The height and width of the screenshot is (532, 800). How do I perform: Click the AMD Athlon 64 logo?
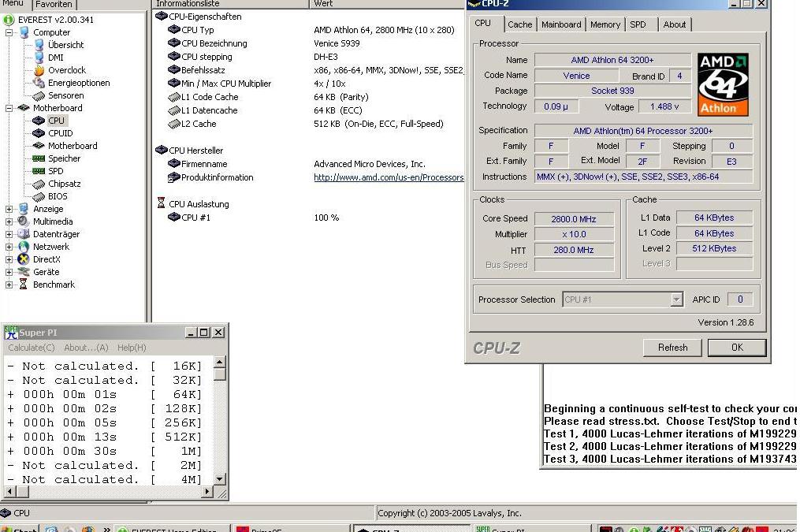(723, 84)
